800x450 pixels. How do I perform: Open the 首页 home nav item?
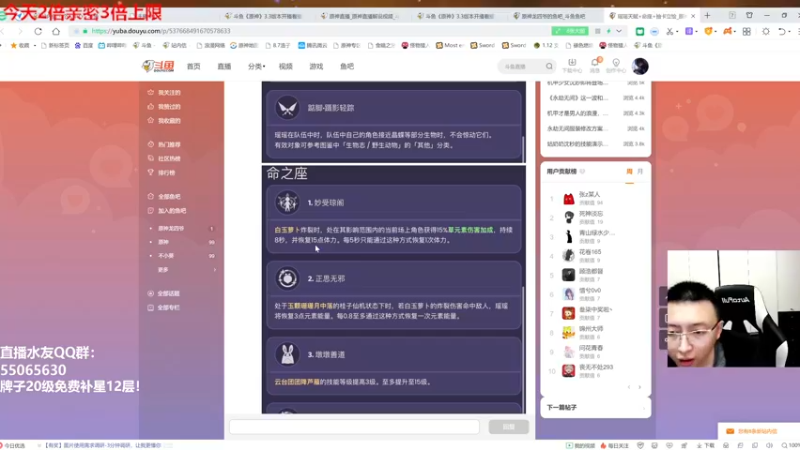pos(193,66)
